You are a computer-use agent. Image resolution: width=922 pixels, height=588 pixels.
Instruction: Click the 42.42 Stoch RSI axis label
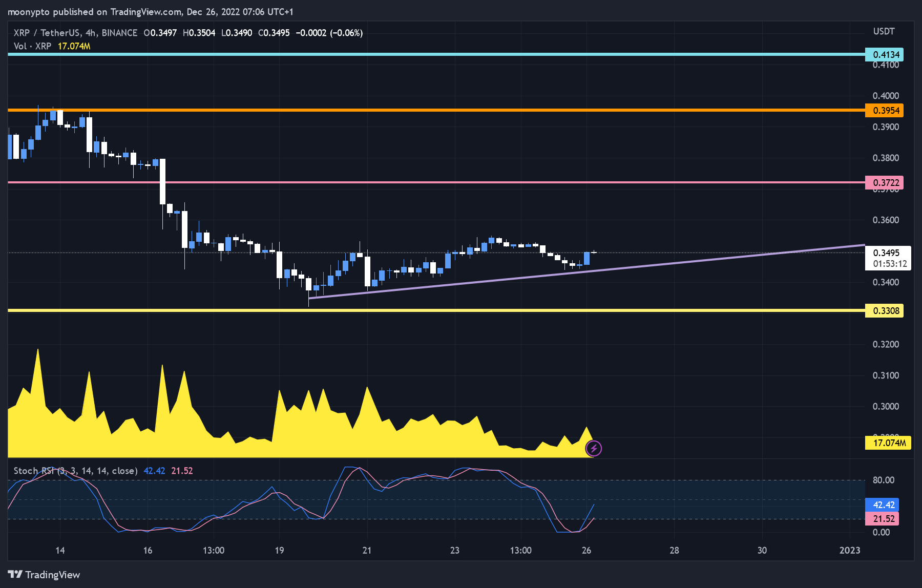tap(882, 505)
